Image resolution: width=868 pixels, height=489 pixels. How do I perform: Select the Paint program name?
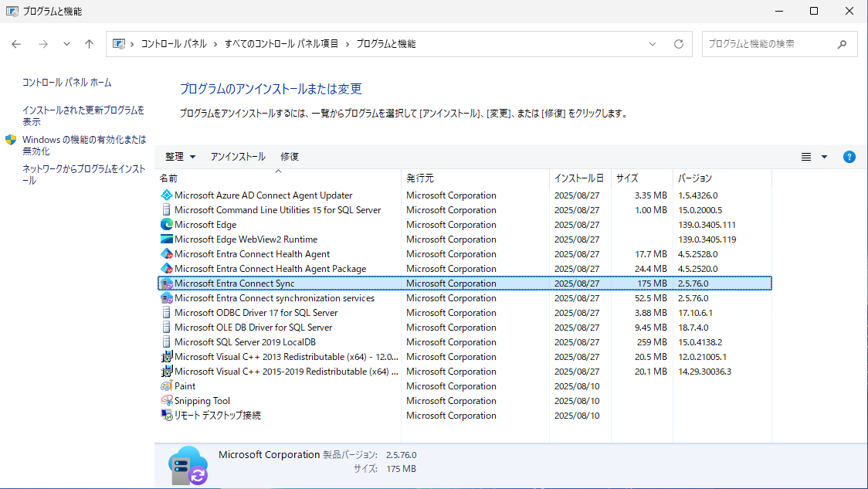click(x=185, y=386)
